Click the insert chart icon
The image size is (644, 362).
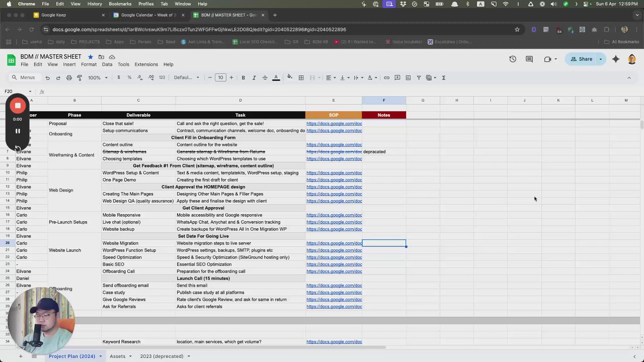click(408, 78)
